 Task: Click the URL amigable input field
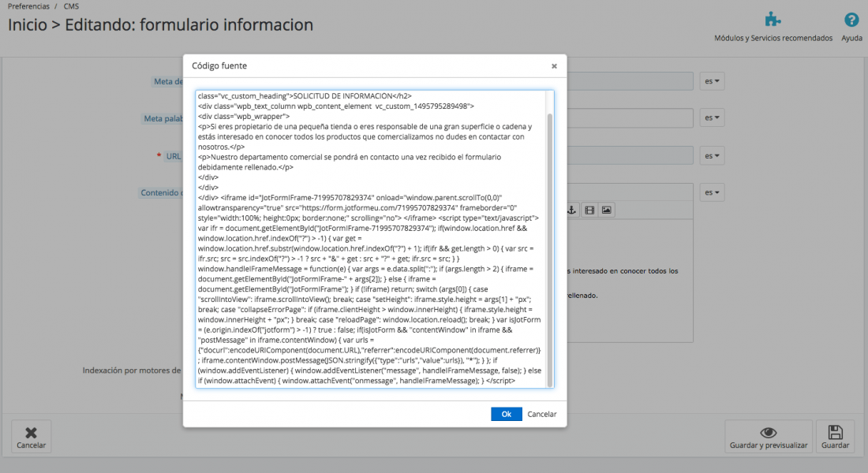tap(630, 155)
